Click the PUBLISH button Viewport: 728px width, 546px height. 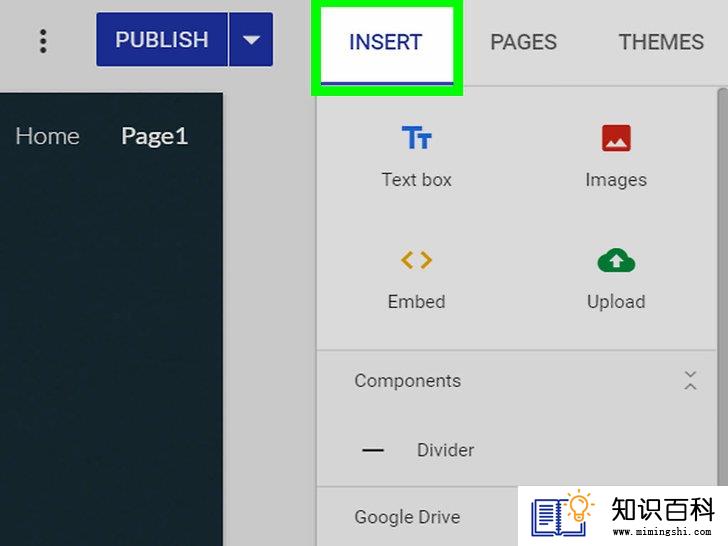(x=162, y=39)
